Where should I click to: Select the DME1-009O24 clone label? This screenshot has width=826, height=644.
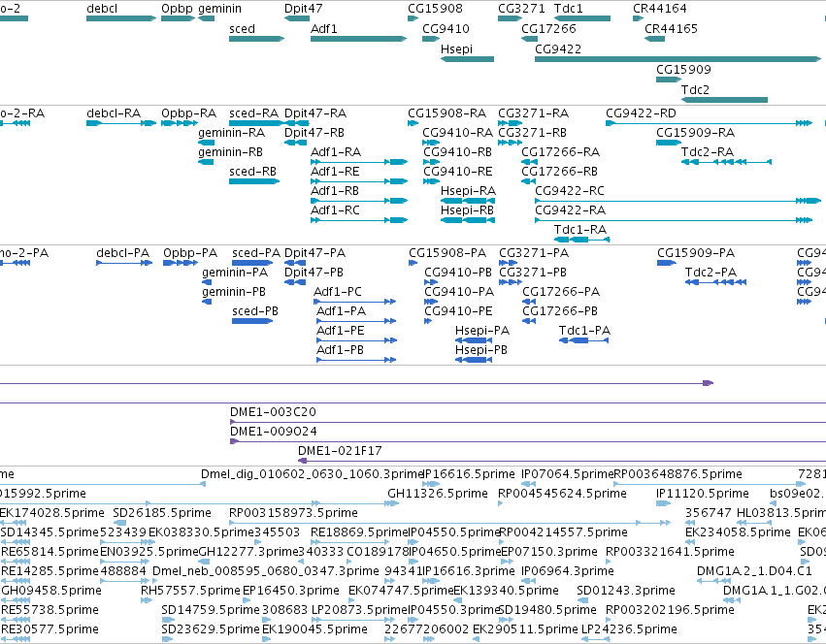click(274, 432)
